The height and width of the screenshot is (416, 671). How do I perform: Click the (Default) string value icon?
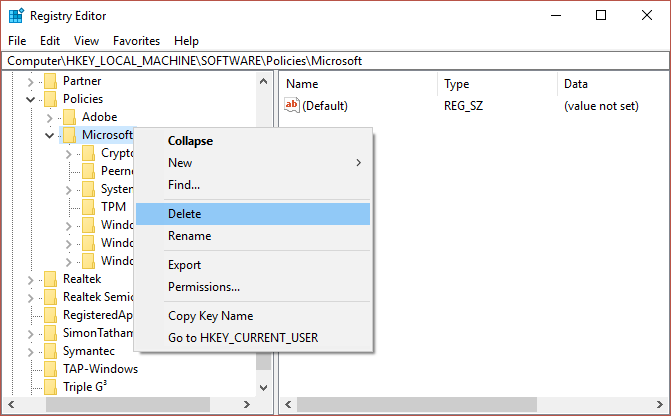(292, 105)
